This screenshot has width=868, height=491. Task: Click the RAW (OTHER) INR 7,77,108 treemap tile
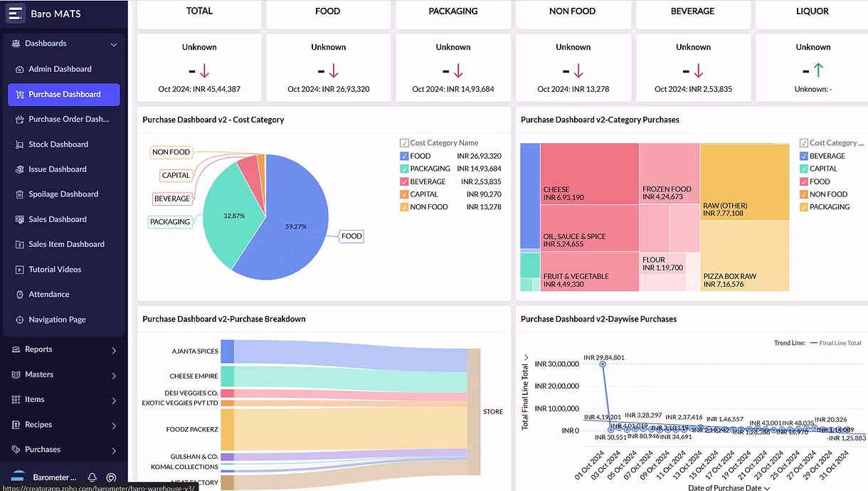coord(744,182)
